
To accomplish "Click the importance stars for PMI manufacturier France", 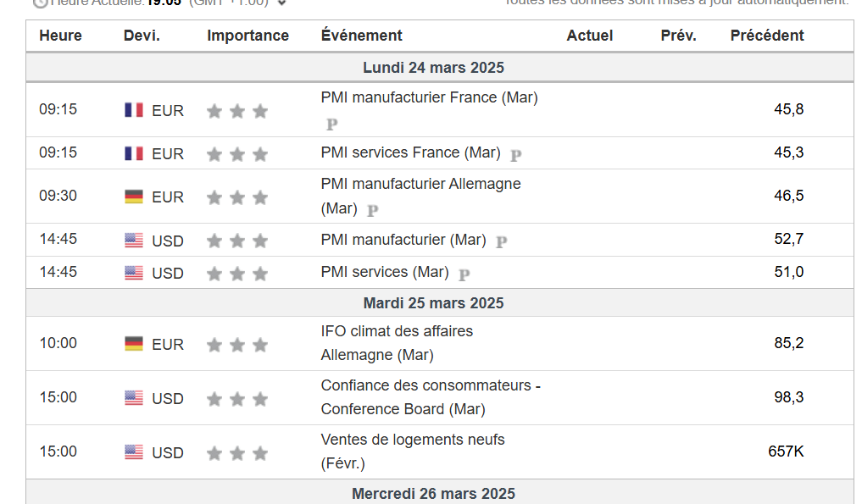I will tap(237, 111).
